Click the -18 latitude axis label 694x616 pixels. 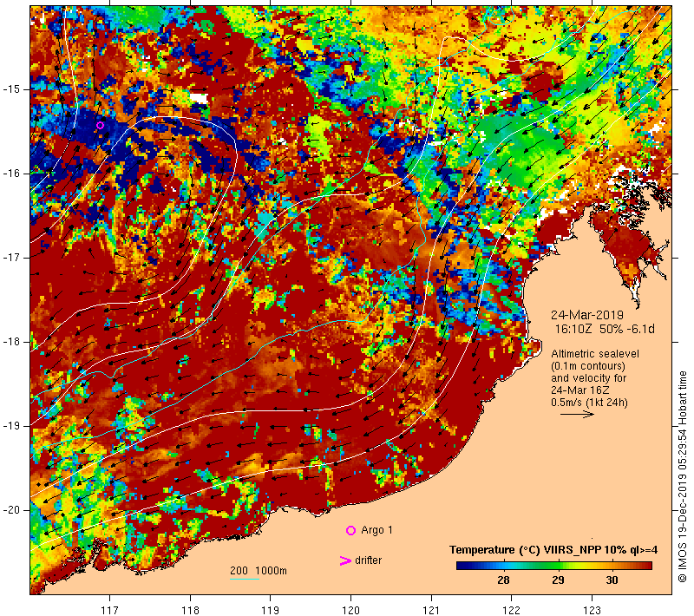click(12, 342)
